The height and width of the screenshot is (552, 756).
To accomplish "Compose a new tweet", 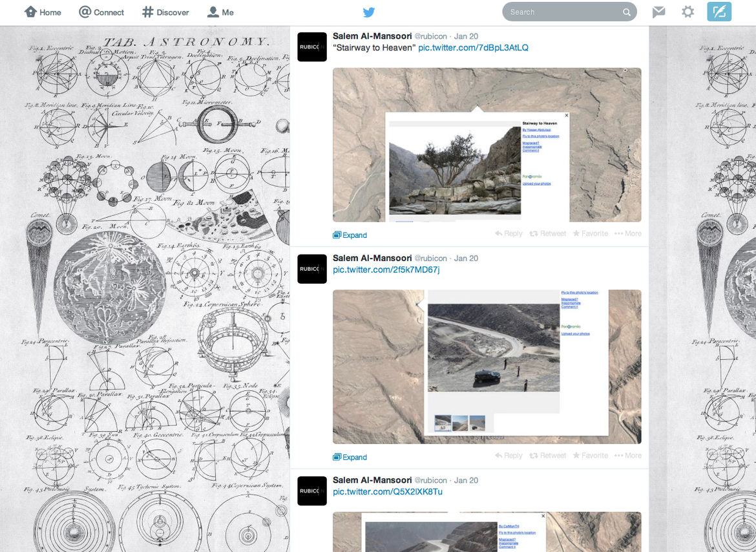I will pos(719,12).
